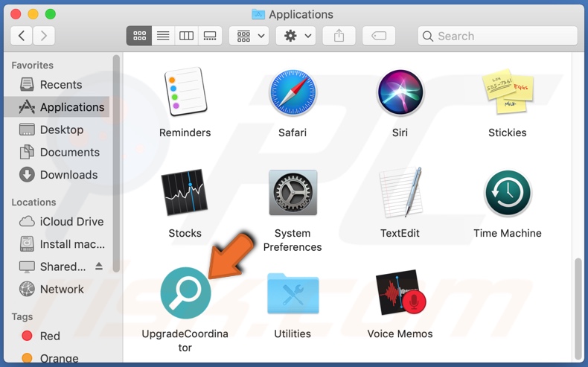Screen dimensions: 588x367
Task: Switch to column view
Action: click(x=186, y=36)
